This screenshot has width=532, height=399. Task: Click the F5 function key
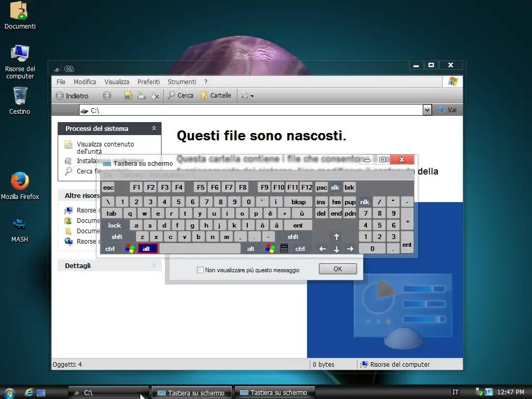click(201, 187)
